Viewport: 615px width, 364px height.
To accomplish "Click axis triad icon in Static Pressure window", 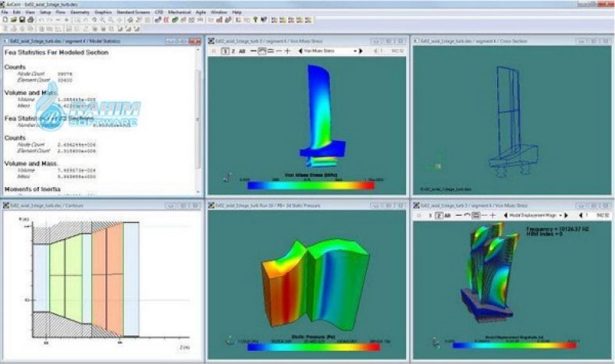I will [229, 341].
